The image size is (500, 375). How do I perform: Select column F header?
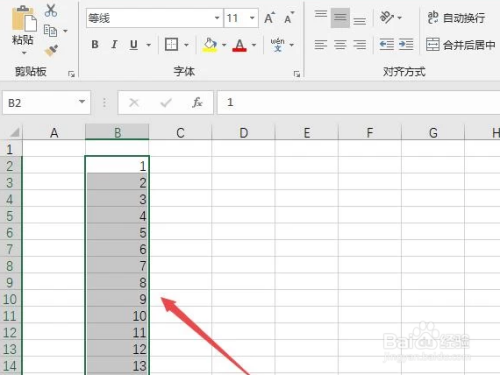pyautogui.click(x=370, y=132)
